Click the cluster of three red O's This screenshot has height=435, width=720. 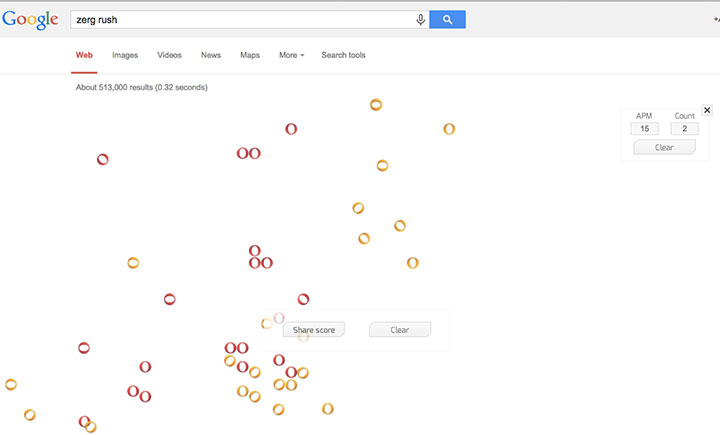[260, 257]
